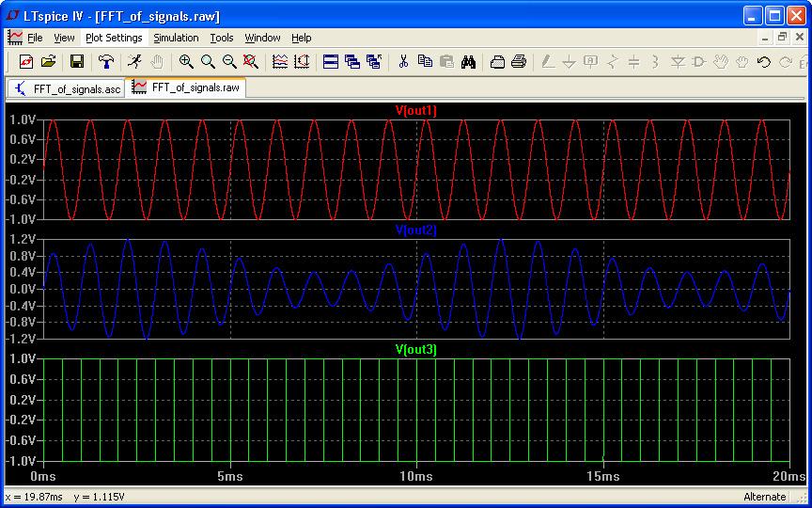Click the Close All Windows icon
This screenshot has width=812, height=508.
[374, 62]
